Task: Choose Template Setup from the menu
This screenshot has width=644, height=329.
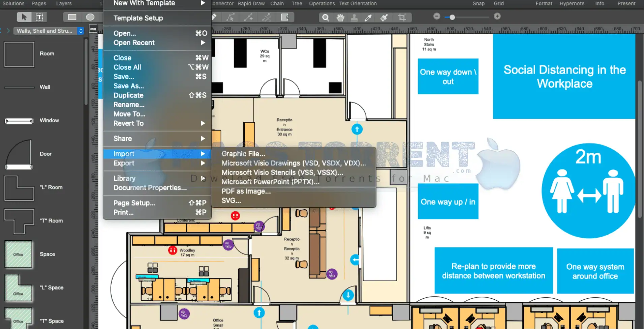Action: (x=157, y=18)
